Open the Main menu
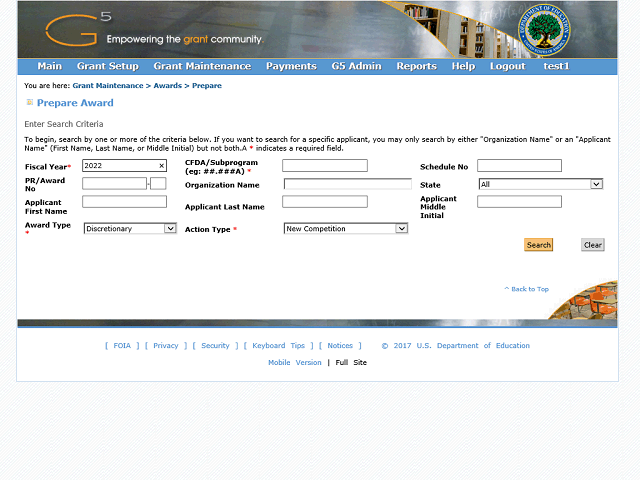 49,66
